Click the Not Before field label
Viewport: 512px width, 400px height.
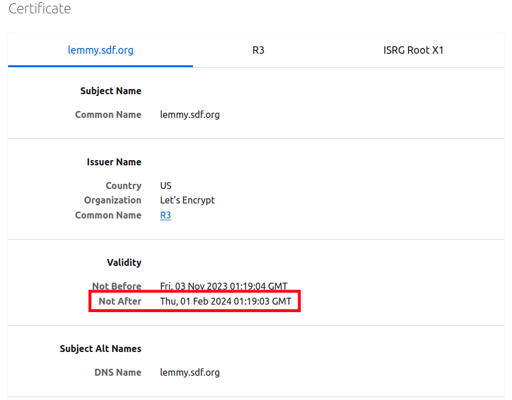(x=117, y=286)
